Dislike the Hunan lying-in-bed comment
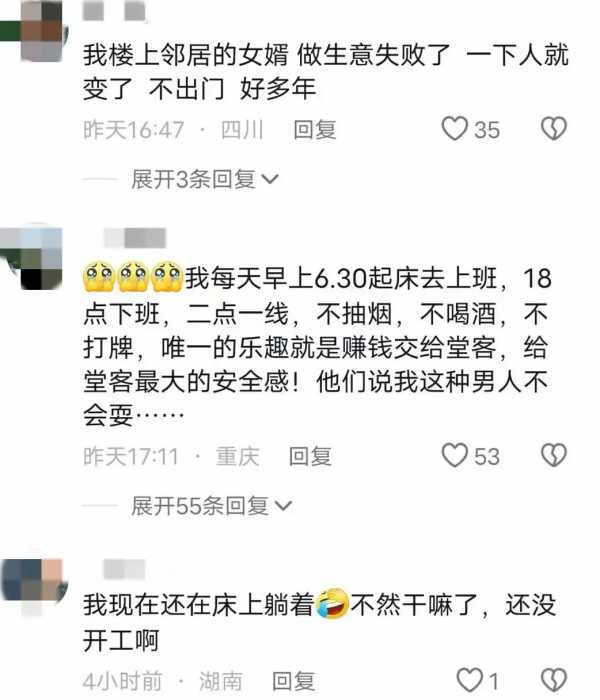The width and height of the screenshot is (600, 700). coord(554,681)
